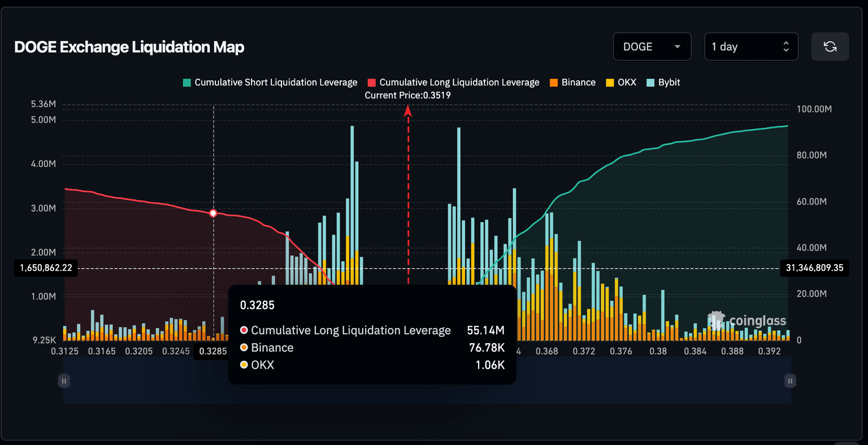The width and height of the screenshot is (868, 445).
Task: Click the white-ringed point on red line
Action: tap(213, 213)
